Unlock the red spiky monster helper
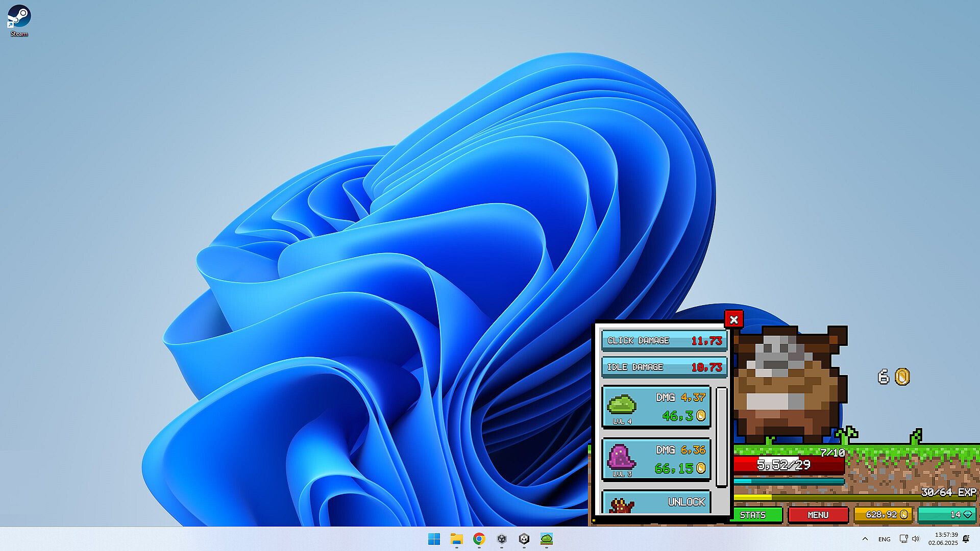 [656, 503]
